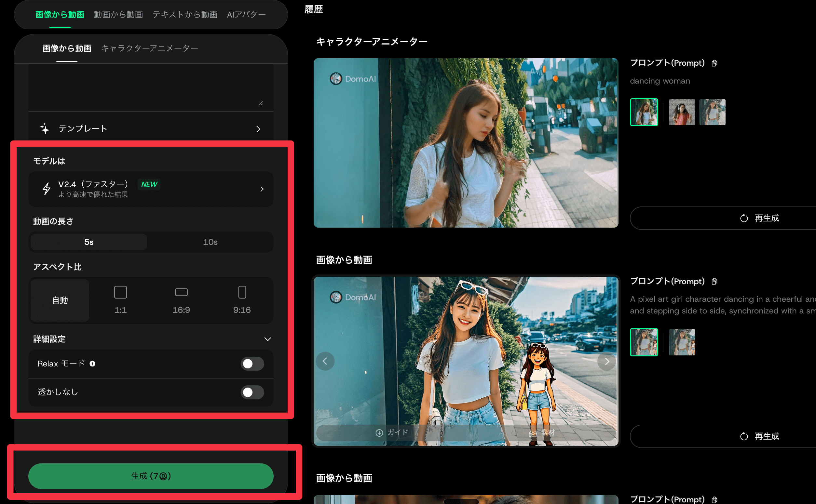Collapse the 詳細設定 advanced settings section

267,339
